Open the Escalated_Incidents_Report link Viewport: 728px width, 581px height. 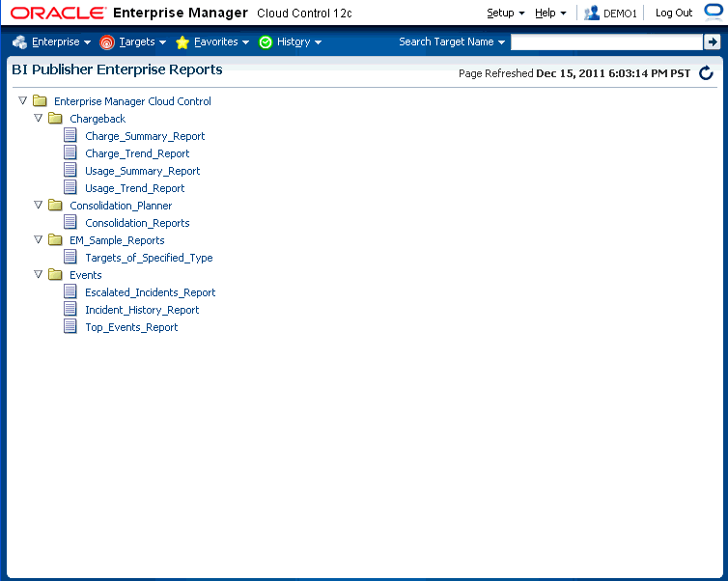(151, 292)
